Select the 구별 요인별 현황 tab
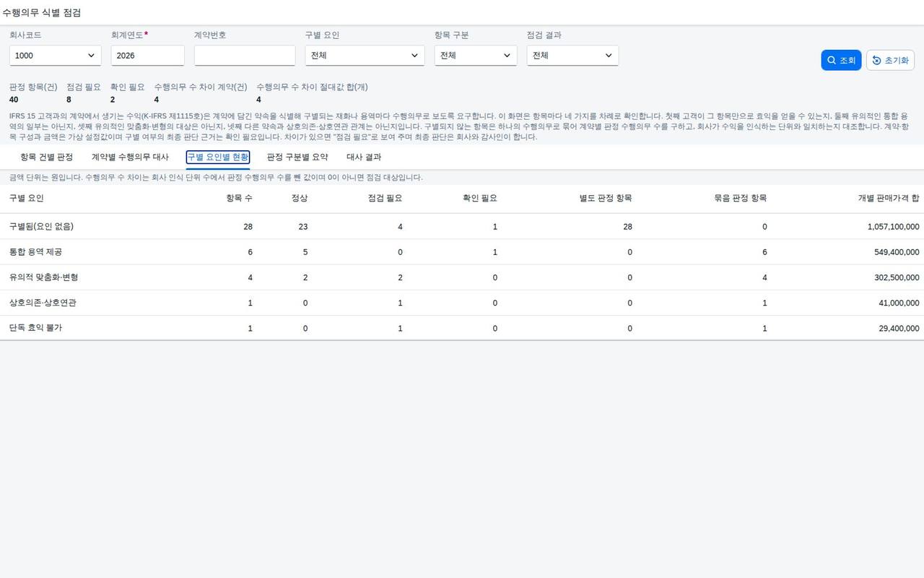 tap(218, 157)
